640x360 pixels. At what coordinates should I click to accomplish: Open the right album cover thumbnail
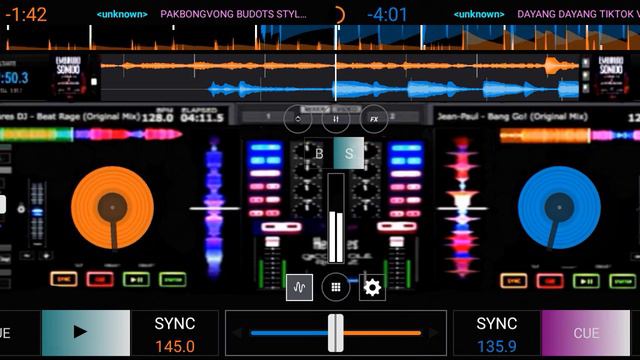(611, 77)
